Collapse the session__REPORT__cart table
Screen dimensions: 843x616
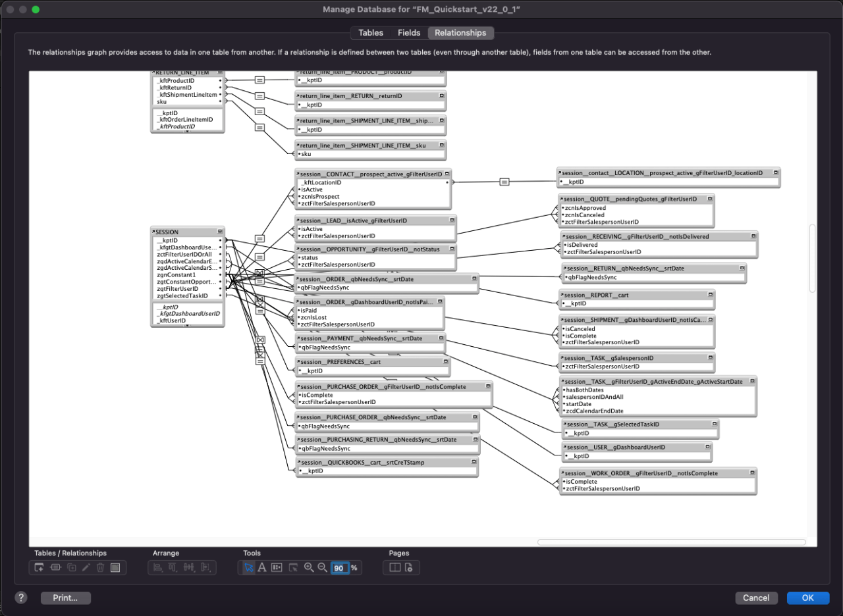coord(710,295)
